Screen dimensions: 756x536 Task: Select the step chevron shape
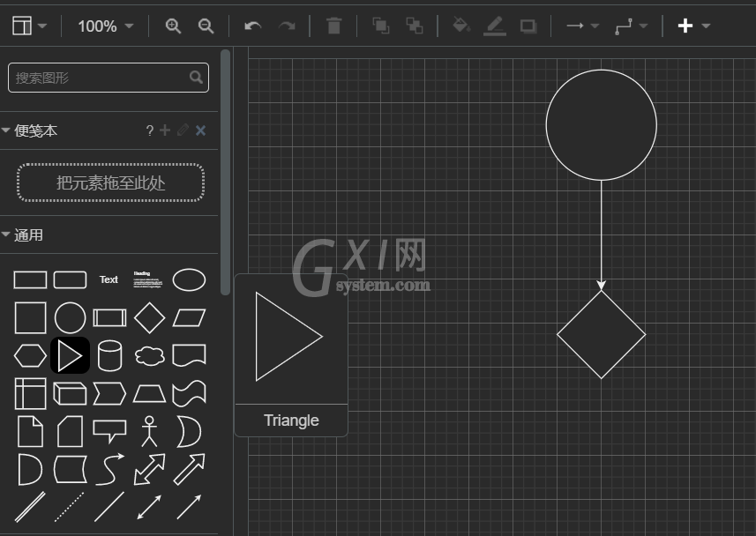coord(109,394)
